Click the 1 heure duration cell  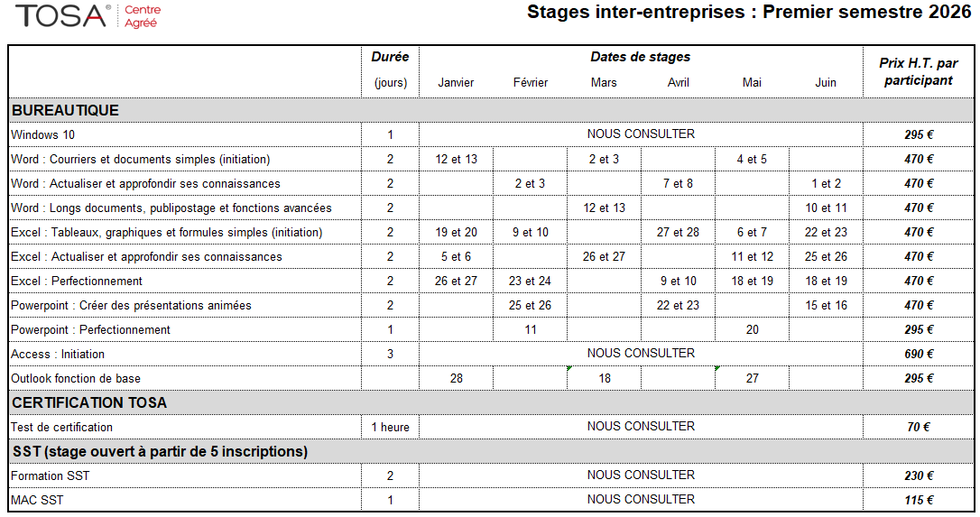(390, 427)
